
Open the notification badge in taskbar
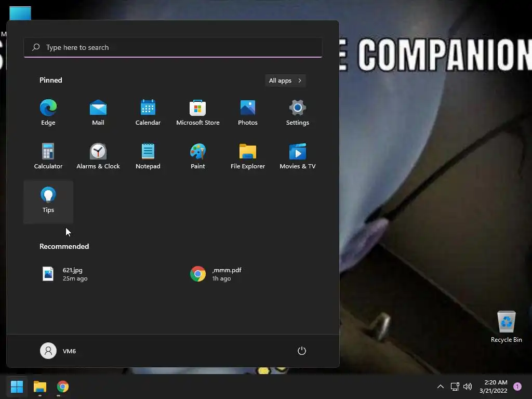tap(517, 387)
